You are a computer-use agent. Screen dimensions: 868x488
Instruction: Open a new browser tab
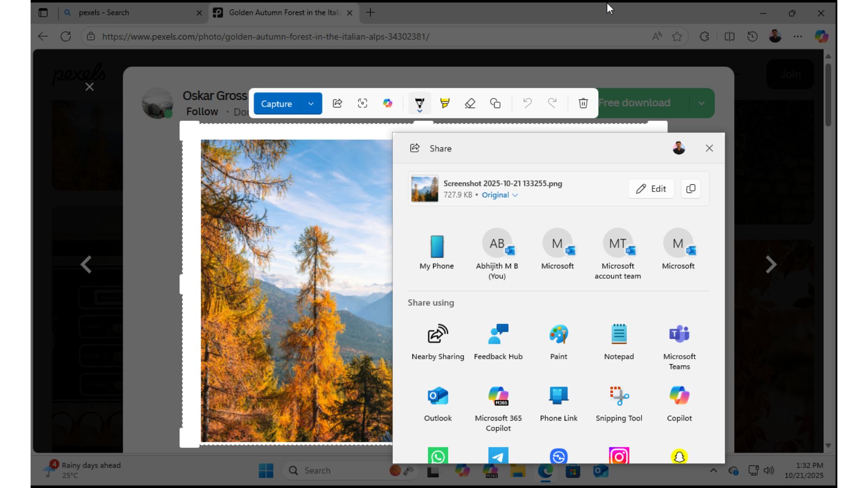(370, 13)
